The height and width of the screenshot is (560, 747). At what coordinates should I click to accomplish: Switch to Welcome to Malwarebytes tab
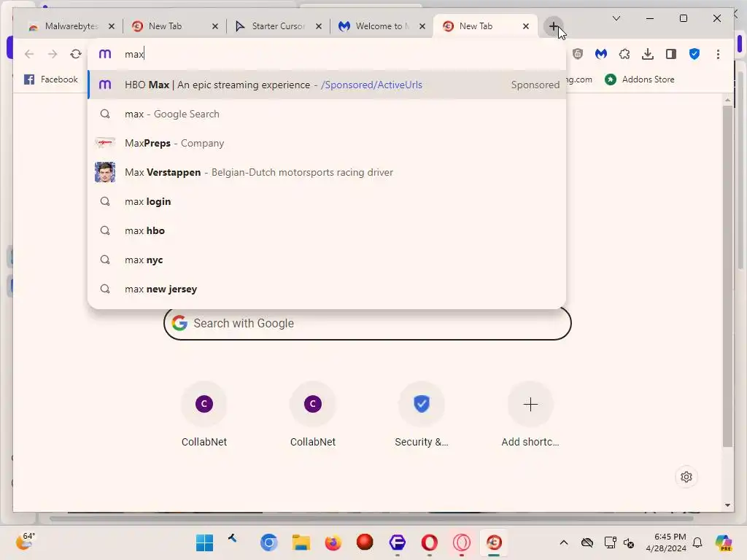point(382,26)
